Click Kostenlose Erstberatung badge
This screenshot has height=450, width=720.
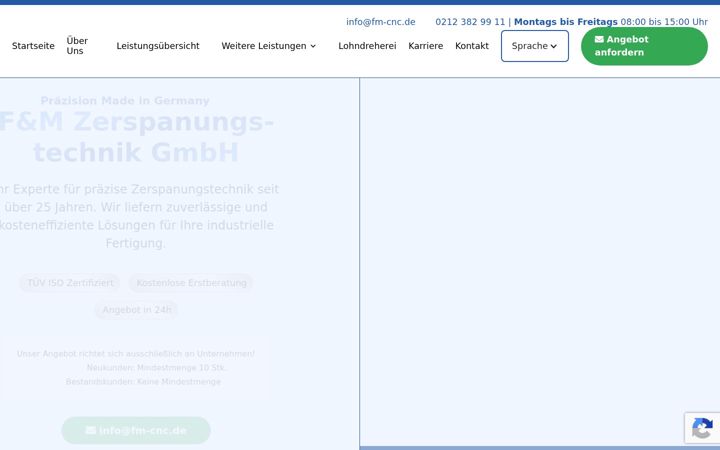click(x=191, y=283)
